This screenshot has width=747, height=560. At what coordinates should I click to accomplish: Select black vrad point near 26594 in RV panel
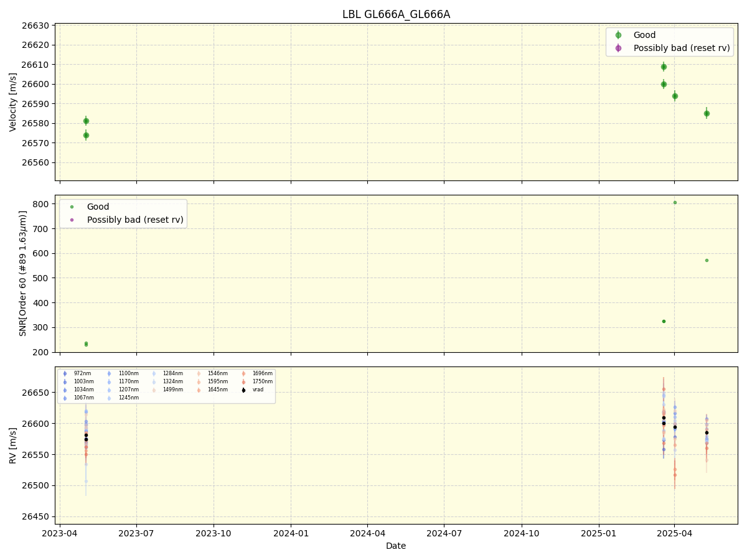pyautogui.click(x=675, y=427)
